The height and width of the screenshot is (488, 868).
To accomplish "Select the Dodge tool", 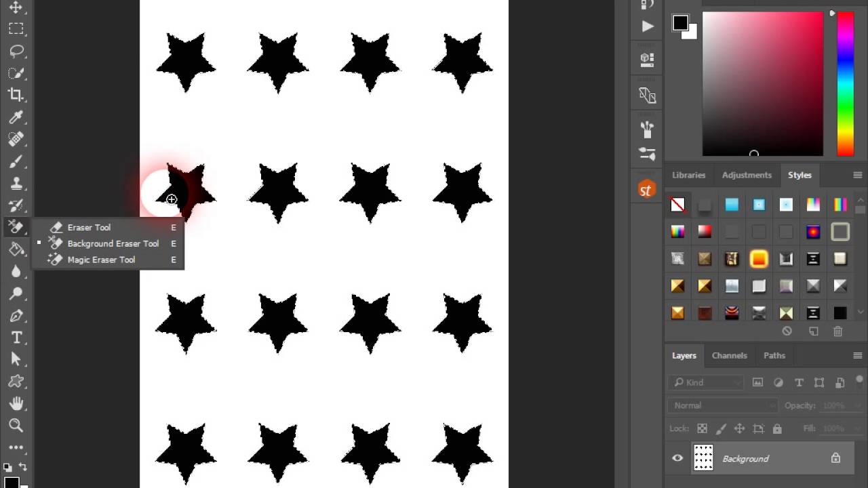I will pyautogui.click(x=16, y=293).
